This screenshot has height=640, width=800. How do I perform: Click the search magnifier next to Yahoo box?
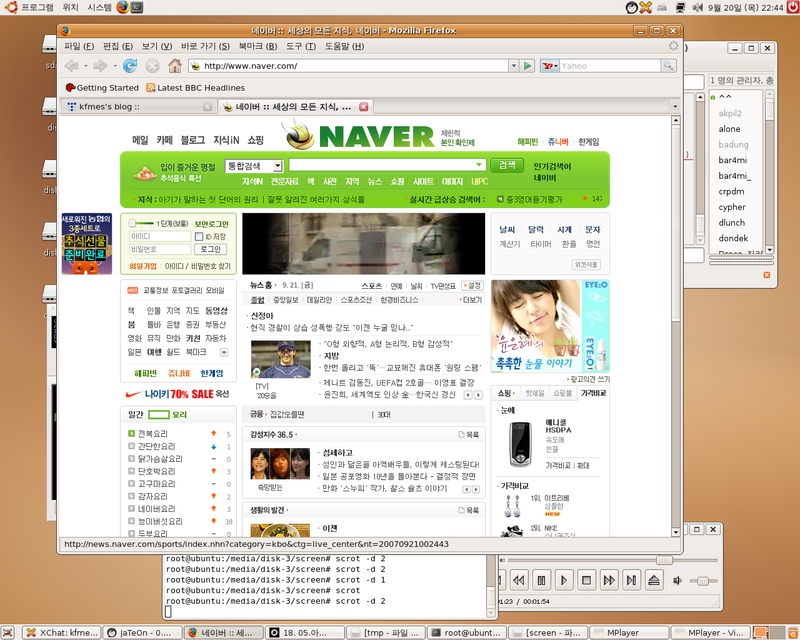click(x=668, y=66)
